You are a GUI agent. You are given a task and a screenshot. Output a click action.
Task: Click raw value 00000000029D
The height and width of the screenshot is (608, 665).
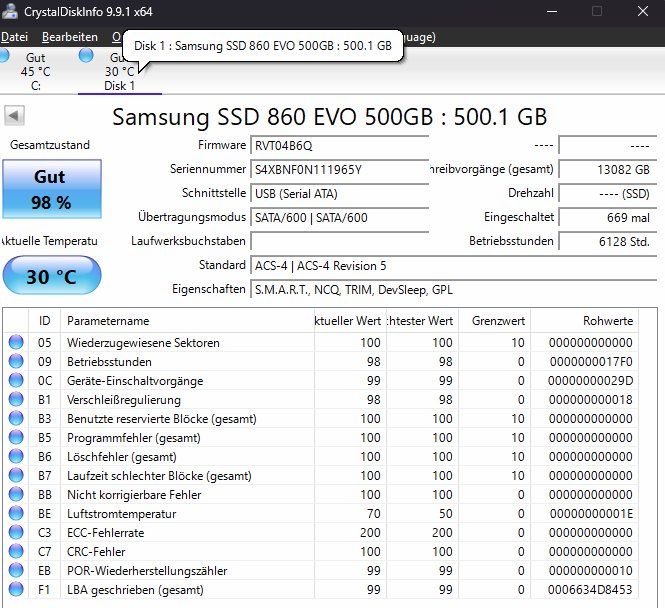590,381
